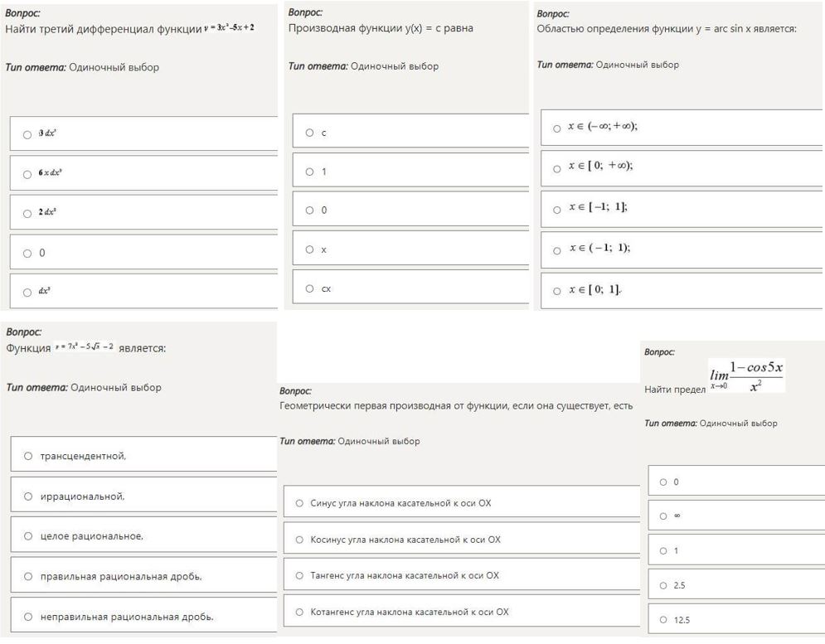Select «Тангенс угла наклона касательной к оси ОХ»
825x644 pixels.
click(299, 575)
